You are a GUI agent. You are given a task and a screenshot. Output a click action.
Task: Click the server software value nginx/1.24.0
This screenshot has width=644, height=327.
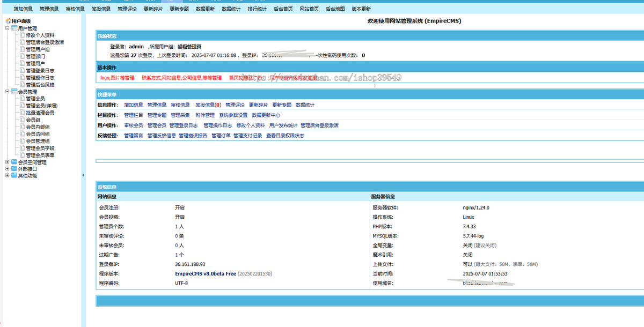click(x=476, y=207)
